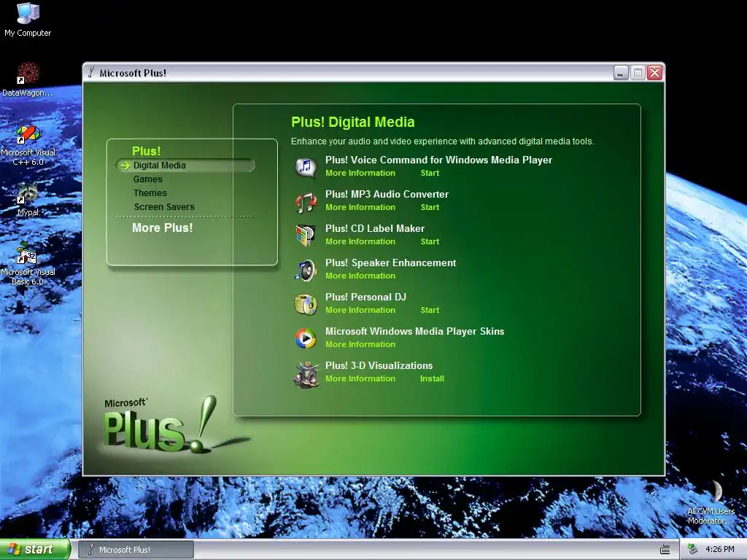Open More Information for CD Label Maker
This screenshot has height=560, width=747.
[360, 241]
